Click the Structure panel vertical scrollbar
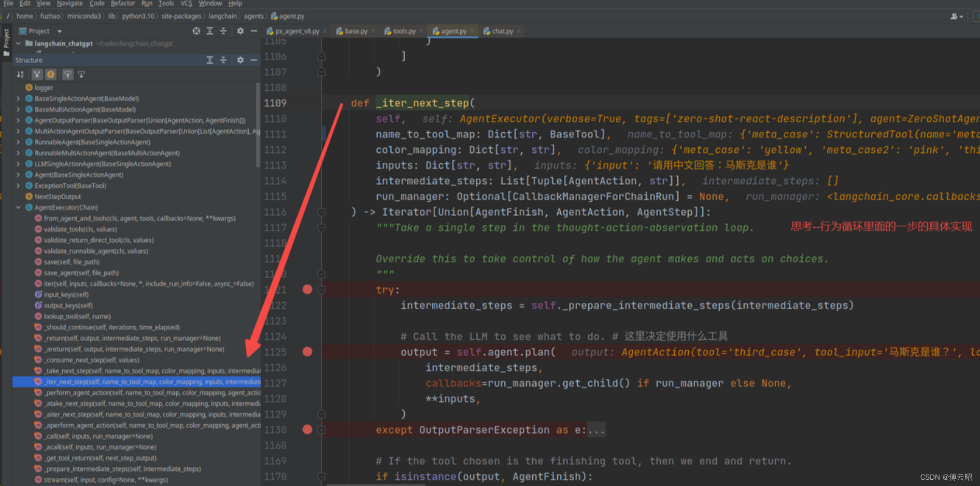980x486 pixels. 258,124
